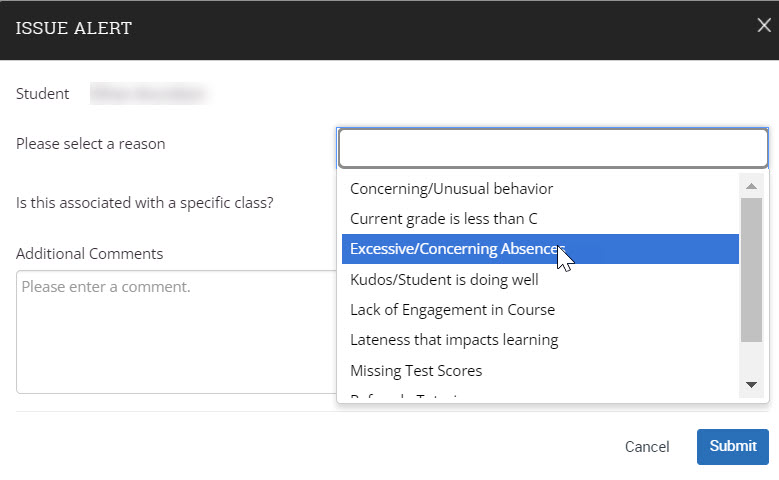Click scrollbar track below the thumb
The image size is (779, 480).
[751, 358]
